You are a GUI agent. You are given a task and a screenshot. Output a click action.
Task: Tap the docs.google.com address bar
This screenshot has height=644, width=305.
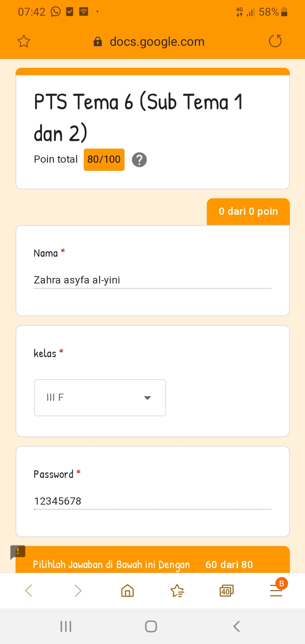pos(157,42)
